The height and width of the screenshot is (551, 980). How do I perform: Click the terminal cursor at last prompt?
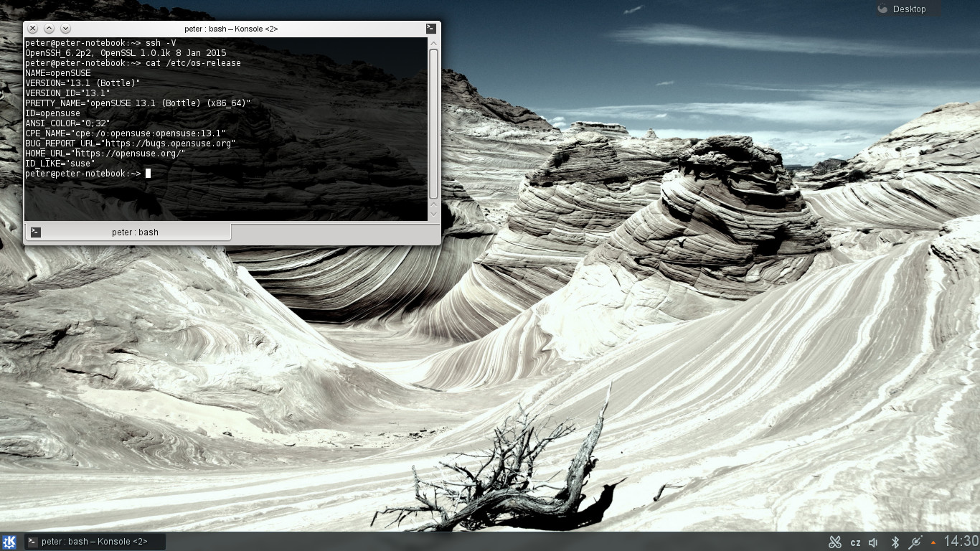[148, 174]
